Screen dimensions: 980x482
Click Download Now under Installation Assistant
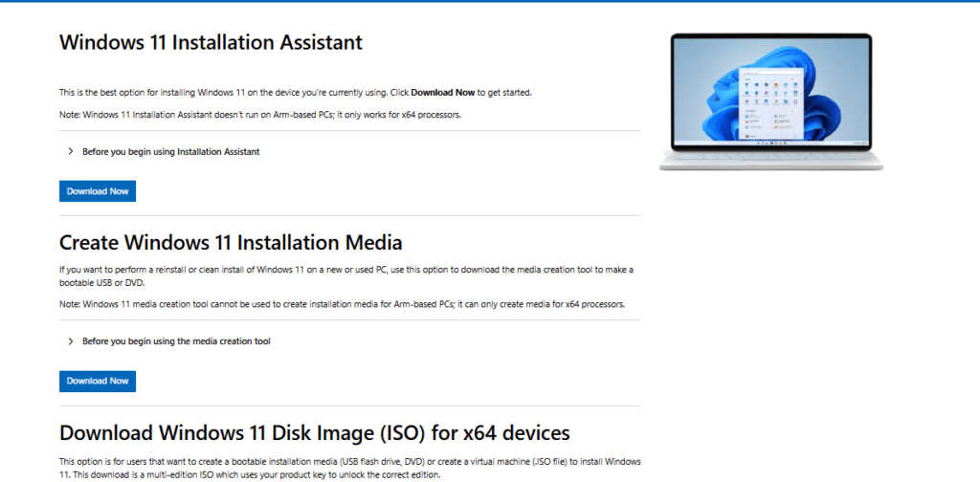coord(98,191)
